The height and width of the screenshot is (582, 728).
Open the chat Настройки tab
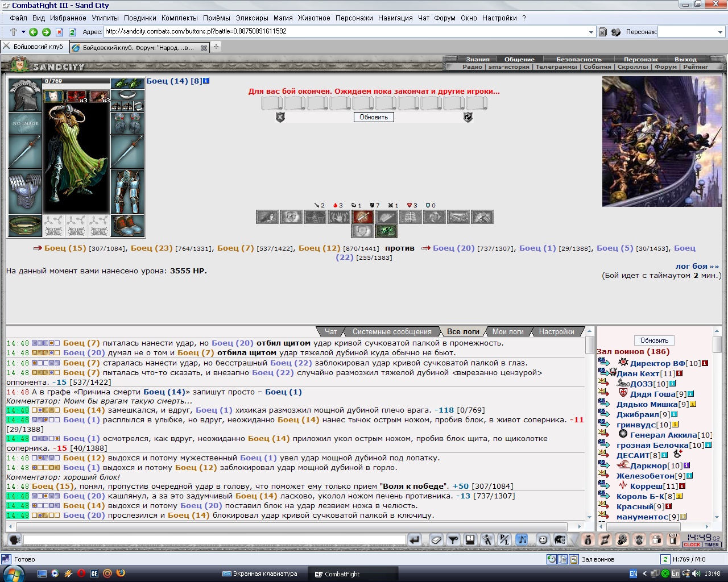pyautogui.click(x=556, y=331)
